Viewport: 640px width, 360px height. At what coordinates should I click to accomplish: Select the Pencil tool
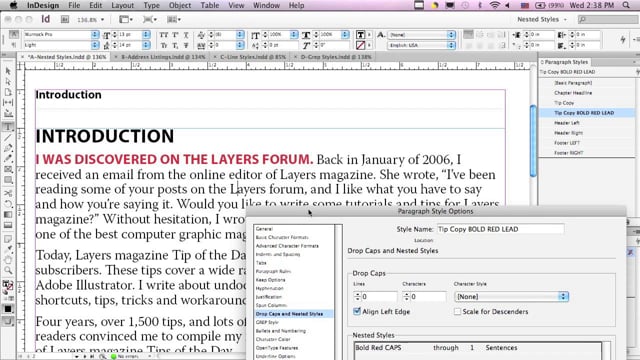tap(8, 159)
